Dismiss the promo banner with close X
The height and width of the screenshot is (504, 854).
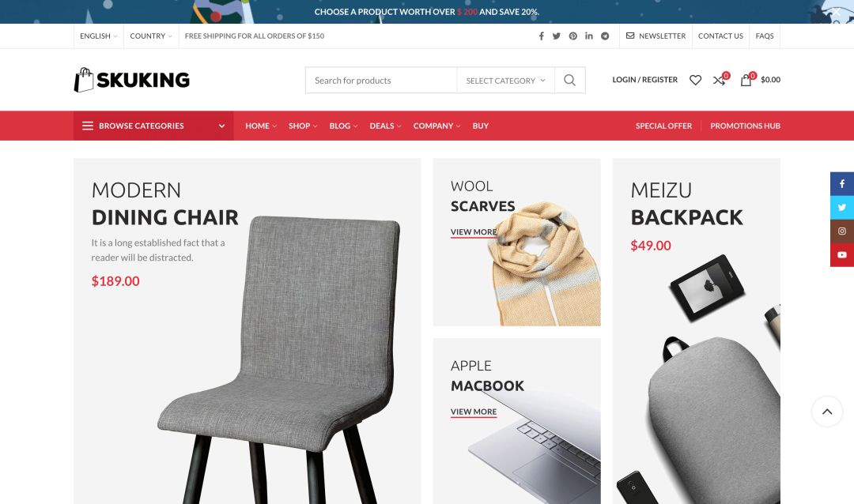click(836, 11)
